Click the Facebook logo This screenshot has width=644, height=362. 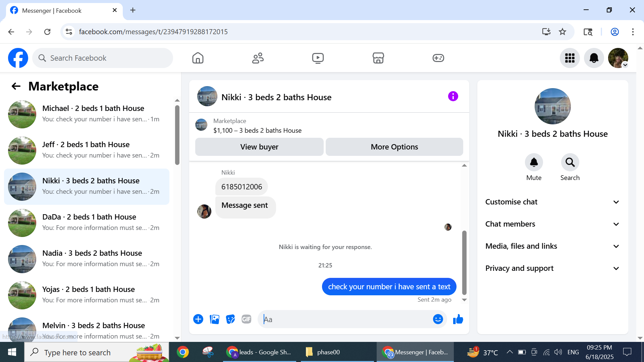(x=18, y=58)
